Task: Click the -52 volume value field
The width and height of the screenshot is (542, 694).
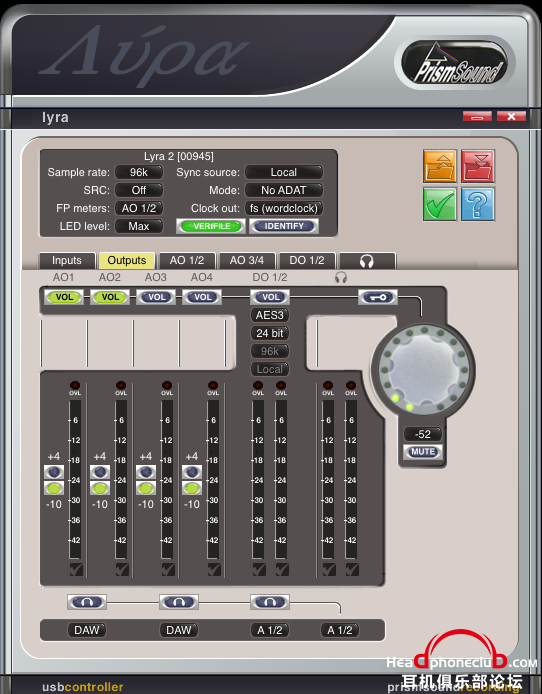Action: click(x=423, y=434)
